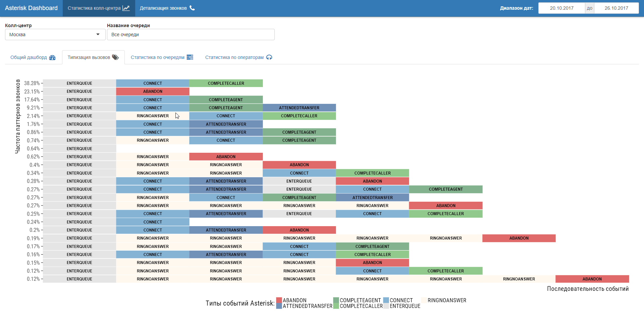The width and height of the screenshot is (644, 326).
Task: Click the ENTERQUEUE legend color swatch
Action: tap(386, 306)
